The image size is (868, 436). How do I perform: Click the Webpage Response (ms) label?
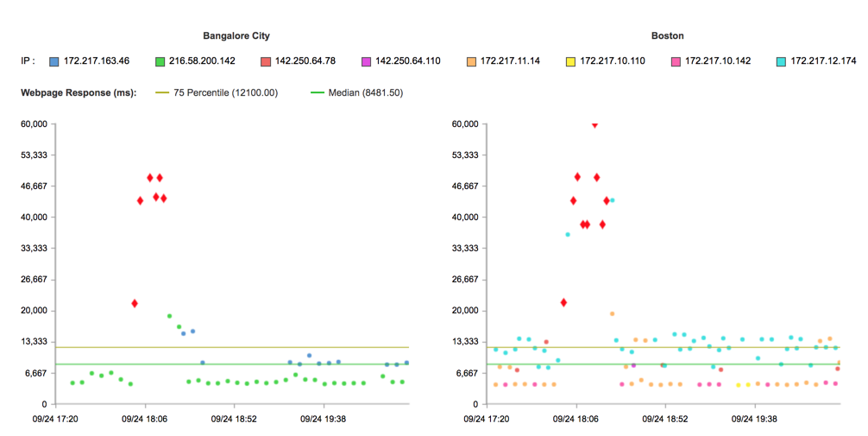79,93
